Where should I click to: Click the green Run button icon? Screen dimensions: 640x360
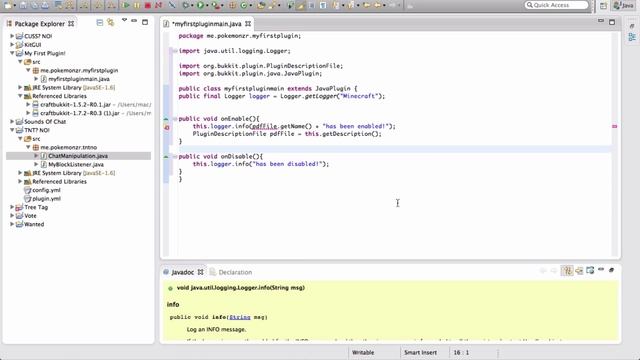tap(200, 5)
